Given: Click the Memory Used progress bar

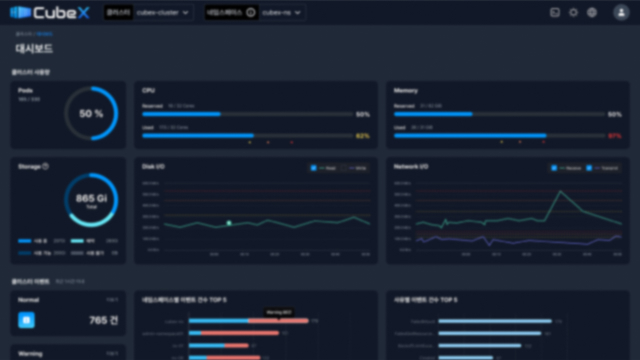Looking at the screenshot, I should 499,136.
